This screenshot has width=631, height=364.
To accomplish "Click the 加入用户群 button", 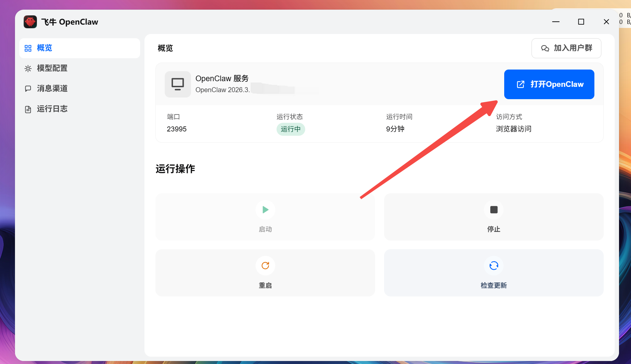I will [566, 48].
